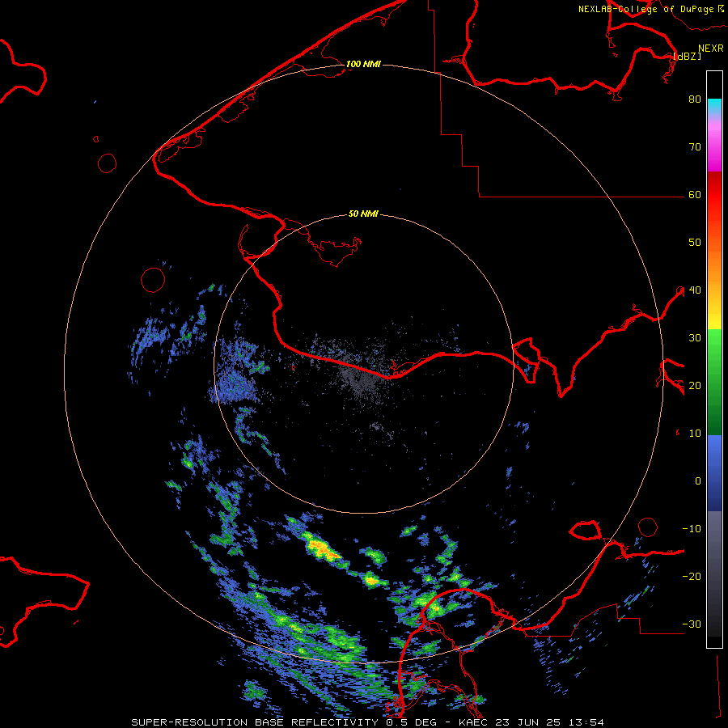This screenshot has height=728, width=728.
Task: Click the Super-Resolution Base Reflectivity caption
Action: tap(368, 722)
